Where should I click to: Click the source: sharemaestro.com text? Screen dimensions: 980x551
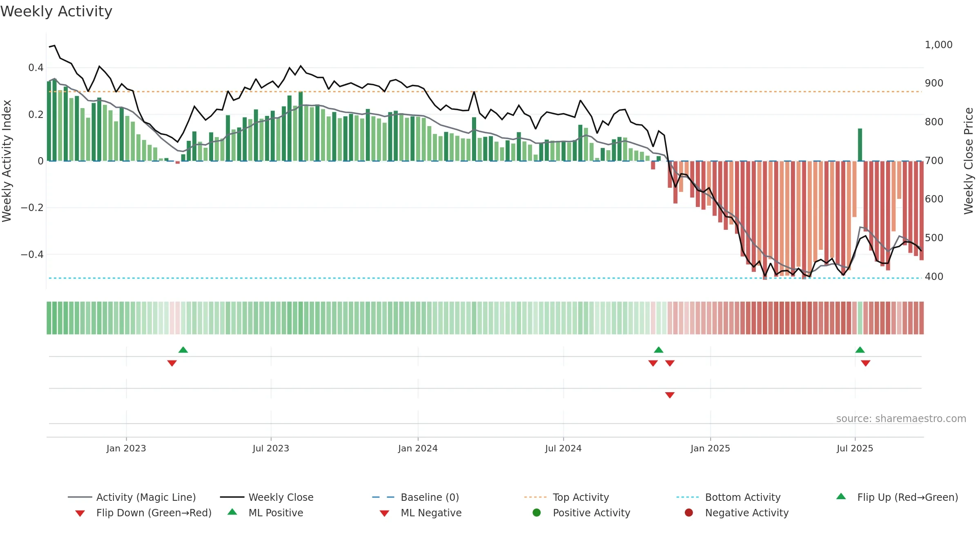coord(901,418)
